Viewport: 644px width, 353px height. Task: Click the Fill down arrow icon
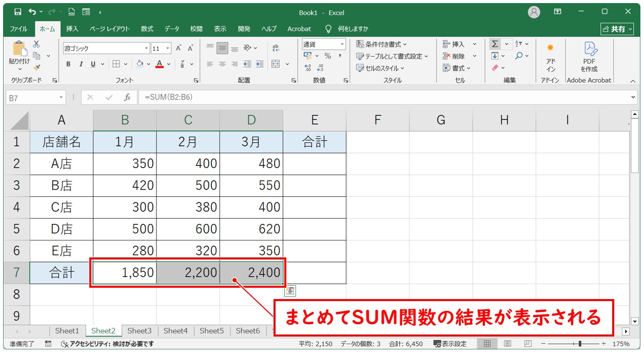pyautogui.click(x=495, y=56)
